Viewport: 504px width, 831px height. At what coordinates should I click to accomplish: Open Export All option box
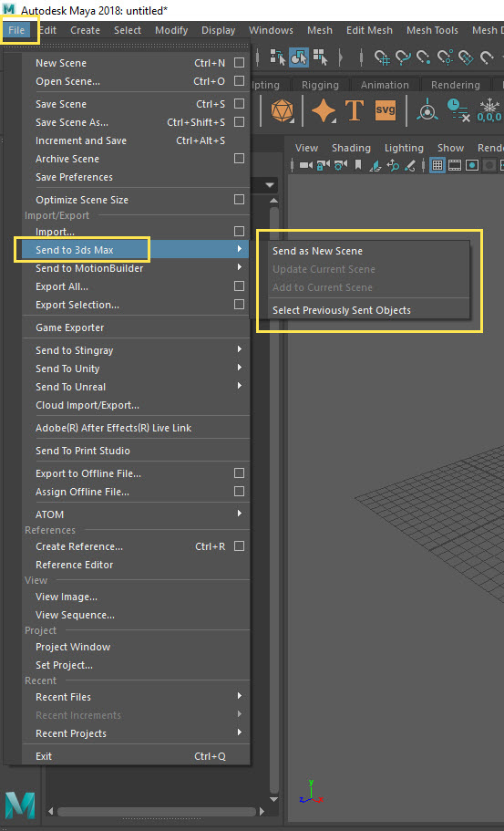pos(240,286)
